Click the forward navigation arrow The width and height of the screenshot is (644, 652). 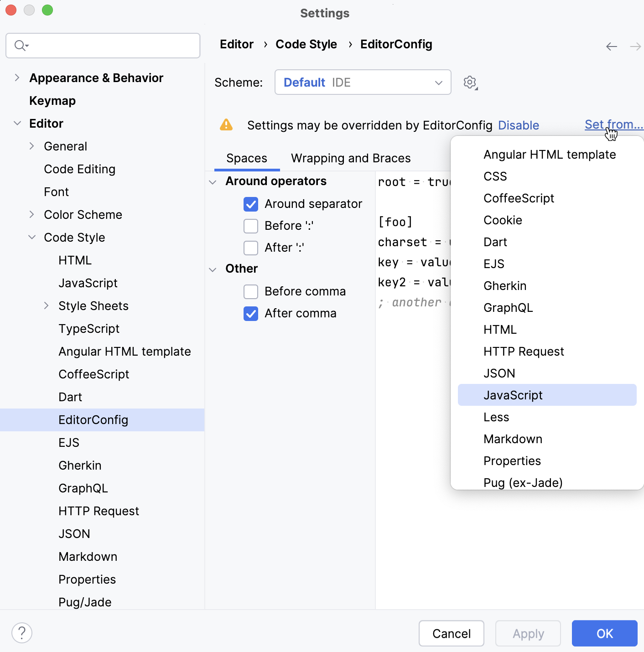(x=635, y=47)
